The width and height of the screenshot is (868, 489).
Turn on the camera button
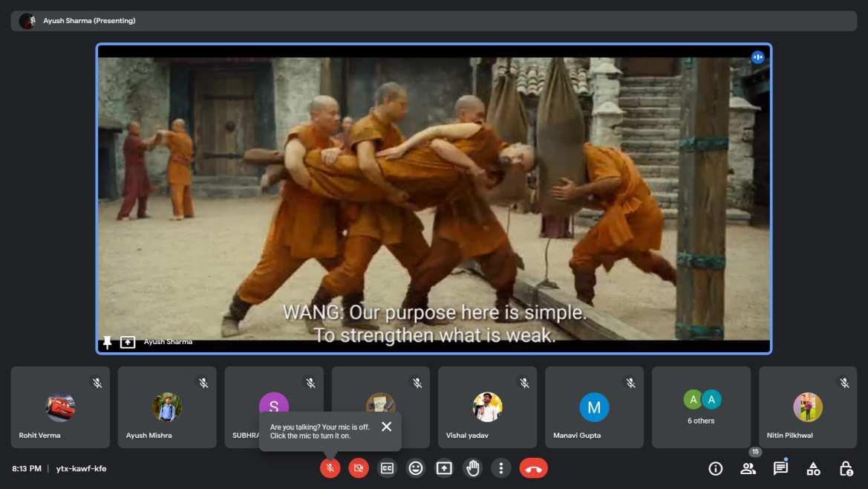click(x=359, y=468)
